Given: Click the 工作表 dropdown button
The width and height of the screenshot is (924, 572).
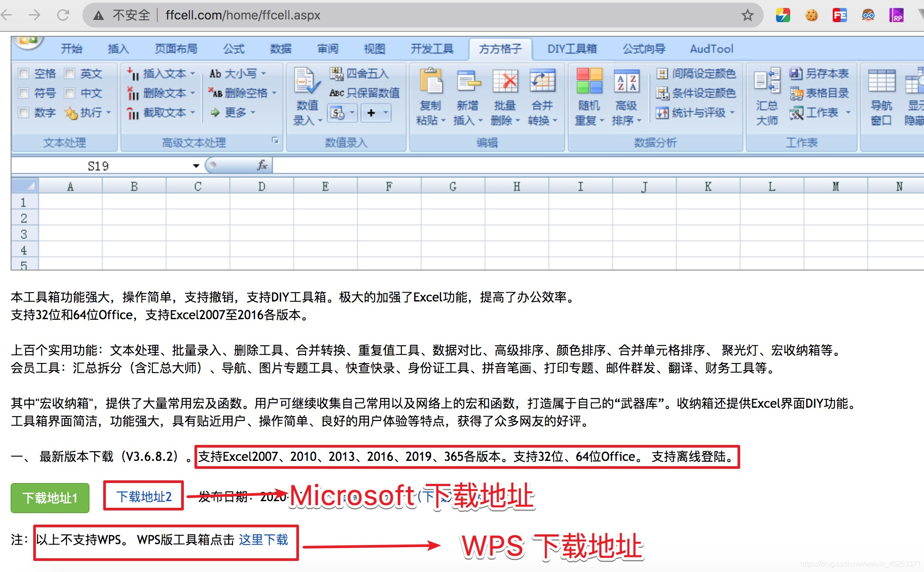Looking at the screenshot, I should click(820, 112).
